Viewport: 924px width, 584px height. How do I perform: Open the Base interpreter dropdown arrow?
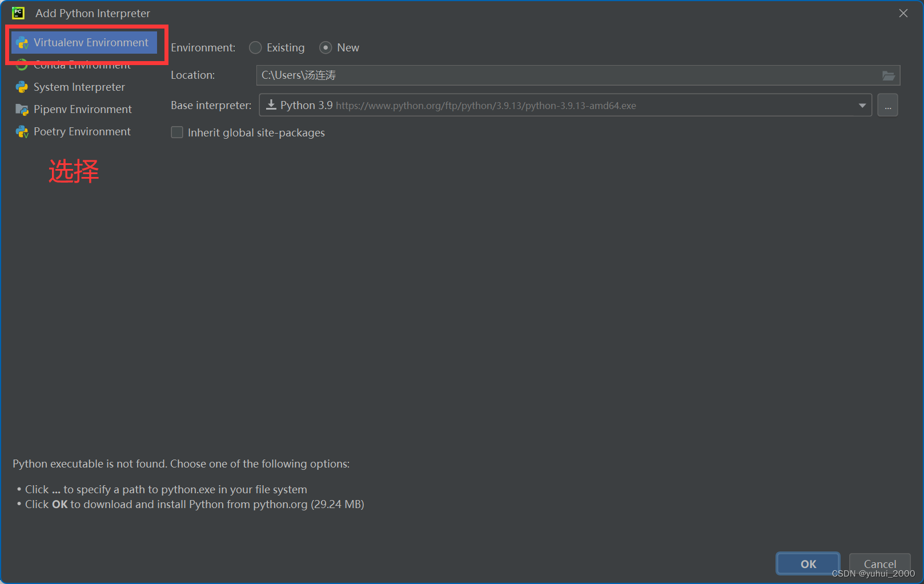point(862,106)
